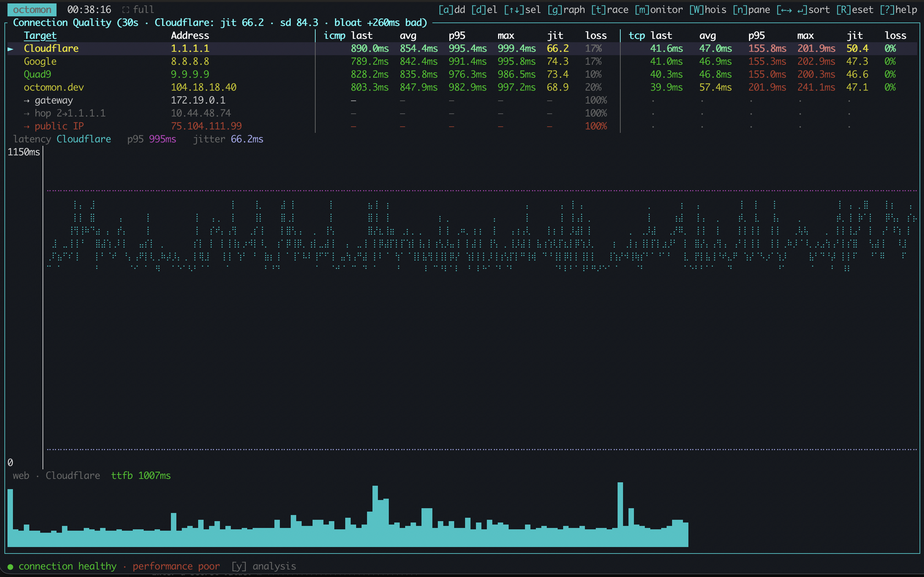Click the [a]dd target shortcut
This screenshot has height=577, width=924.
[451, 10]
